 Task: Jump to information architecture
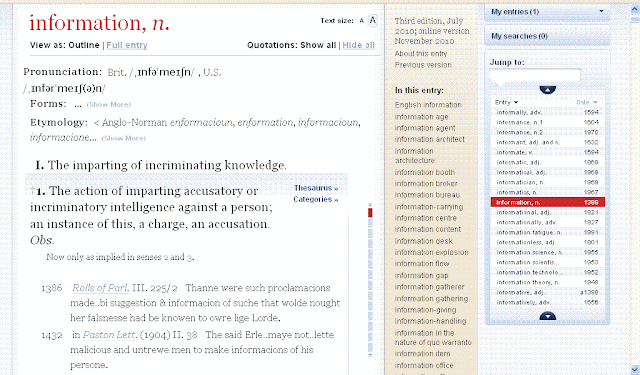coord(415,156)
